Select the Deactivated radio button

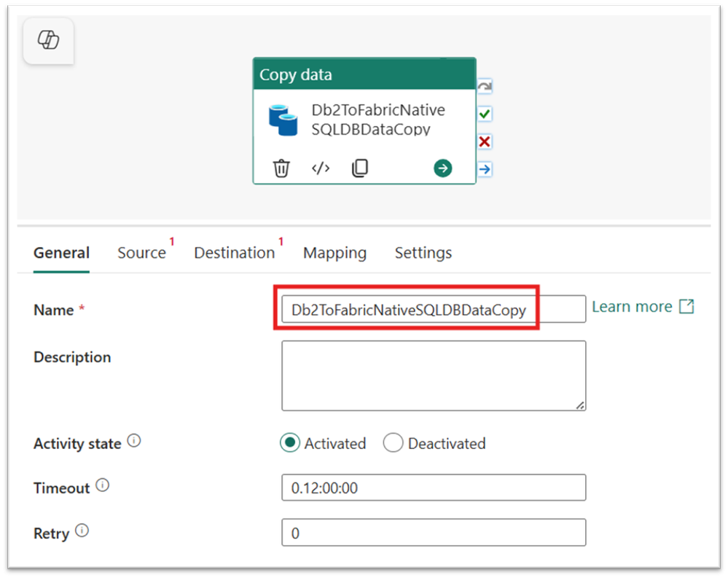(x=393, y=443)
